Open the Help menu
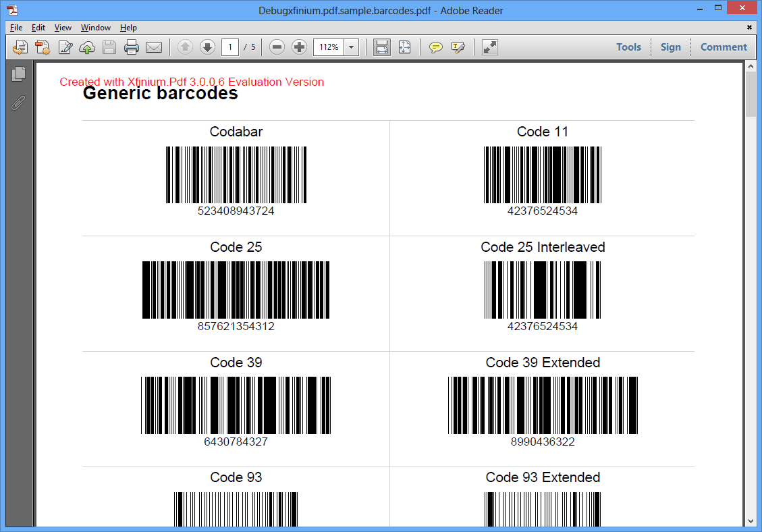 [128, 28]
